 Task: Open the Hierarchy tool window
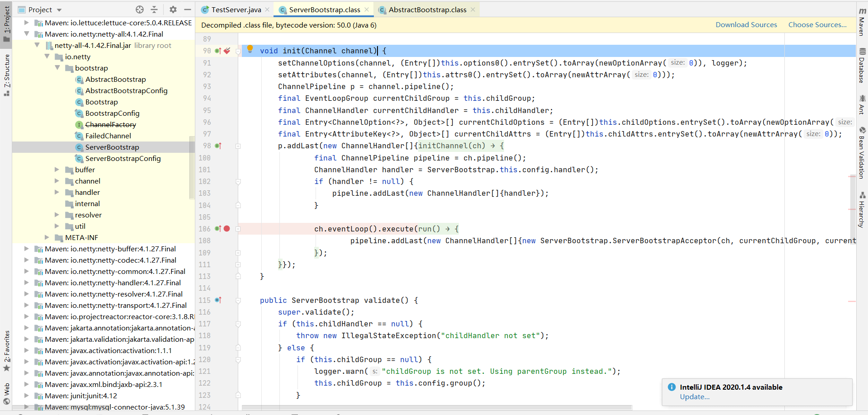[x=862, y=210]
